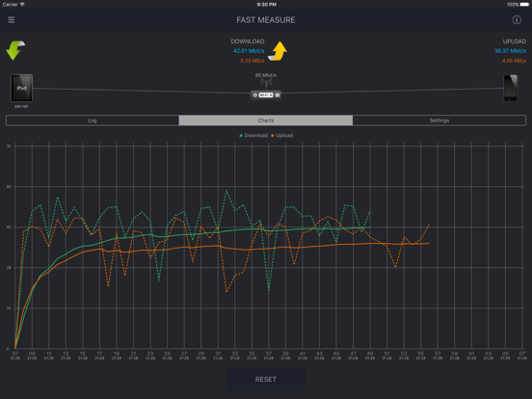Tap the battery indicator in status bar

click(524, 5)
